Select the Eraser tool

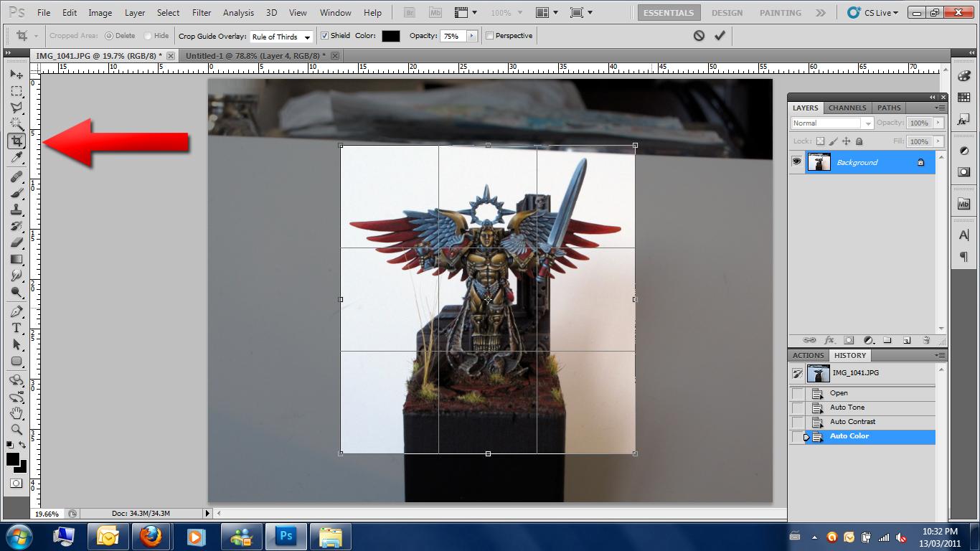point(17,242)
